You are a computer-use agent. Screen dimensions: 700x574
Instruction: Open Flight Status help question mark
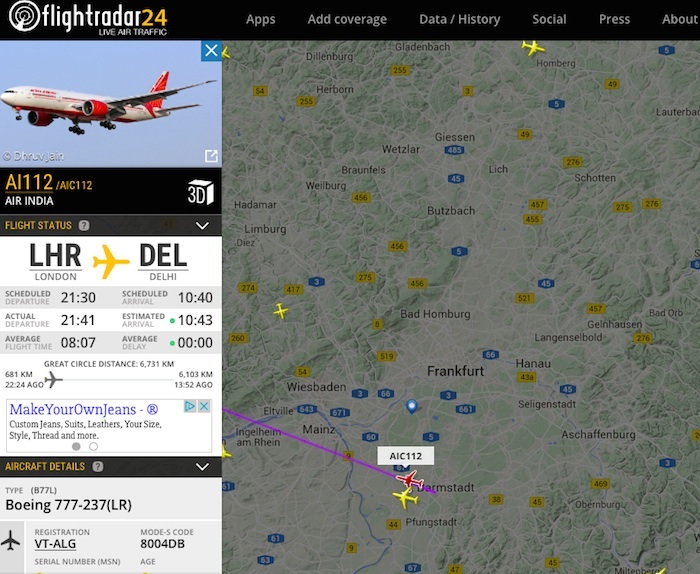(84, 225)
